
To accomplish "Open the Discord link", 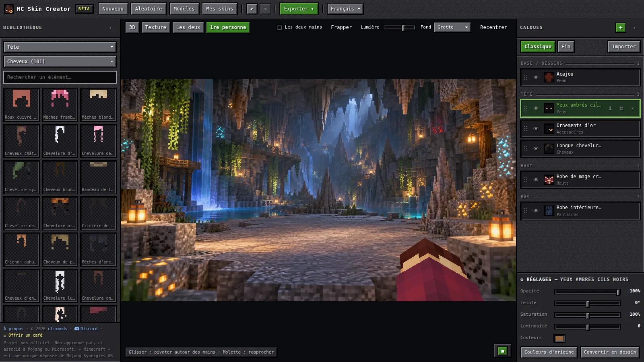I will click(x=86, y=329).
